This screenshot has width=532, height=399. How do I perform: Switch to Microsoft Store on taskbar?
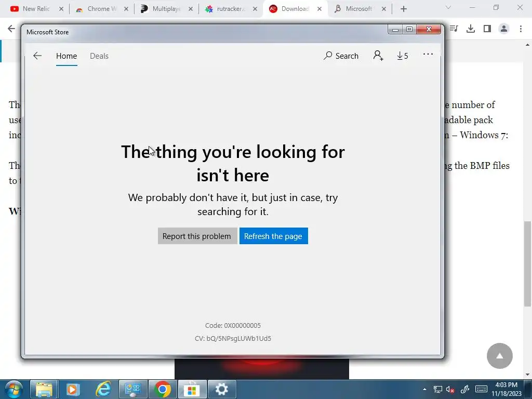[192, 390]
